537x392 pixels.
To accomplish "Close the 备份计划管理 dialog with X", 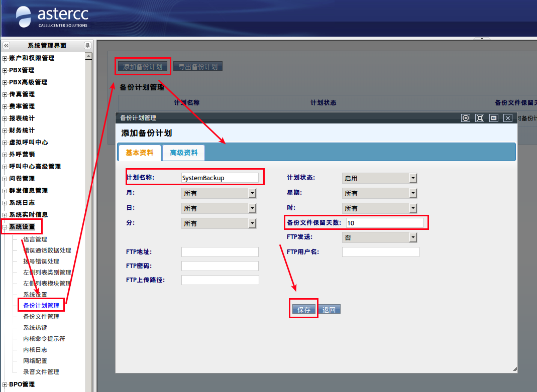I will coord(508,118).
